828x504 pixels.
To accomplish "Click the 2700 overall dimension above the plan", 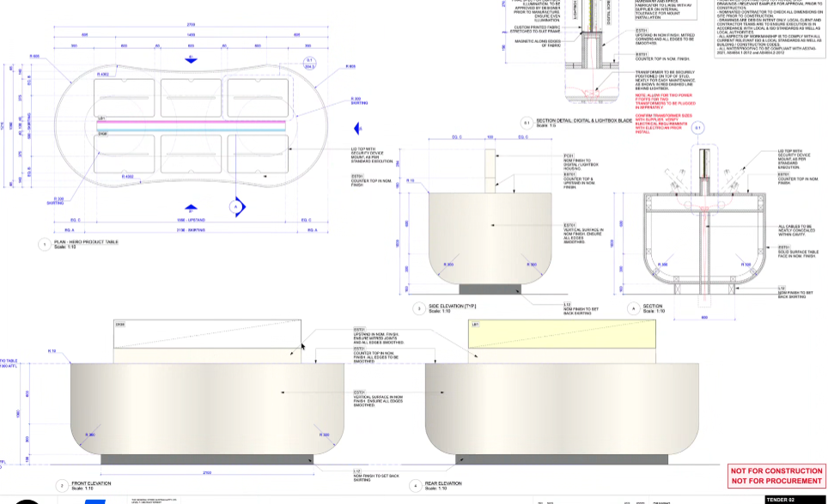I will coord(191,25).
